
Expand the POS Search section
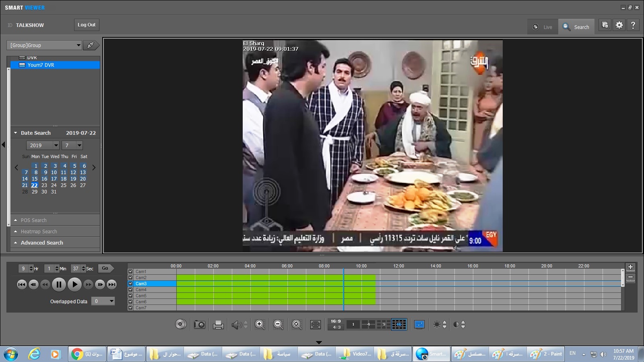[x=15, y=220]
